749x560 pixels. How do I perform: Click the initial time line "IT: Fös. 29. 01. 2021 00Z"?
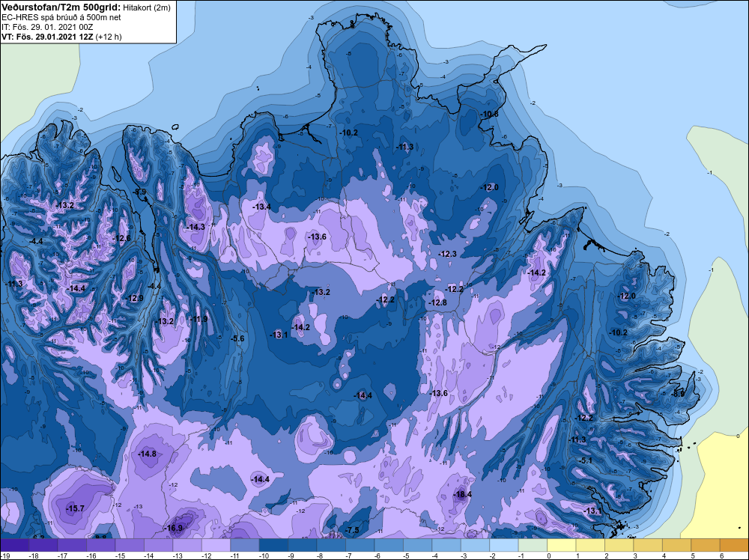coord(47,27)
